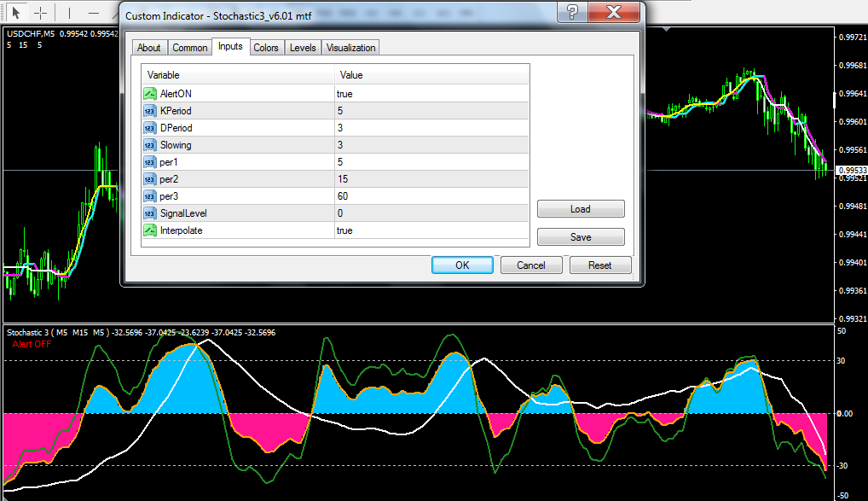Viewport: 868px width, 501px height.
Task: Go to the Colors tab
Action: [x=266, y=48]
